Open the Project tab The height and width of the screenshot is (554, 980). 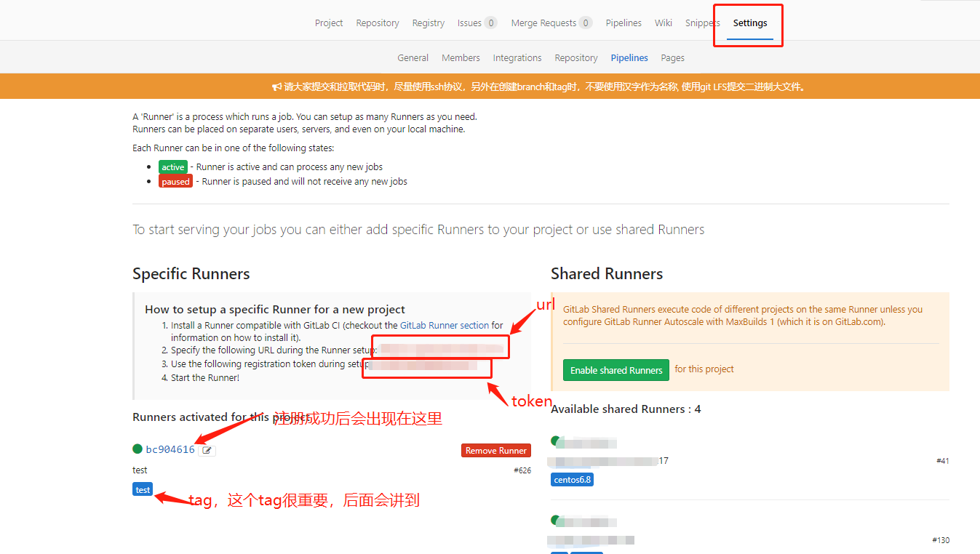(328, 23)
